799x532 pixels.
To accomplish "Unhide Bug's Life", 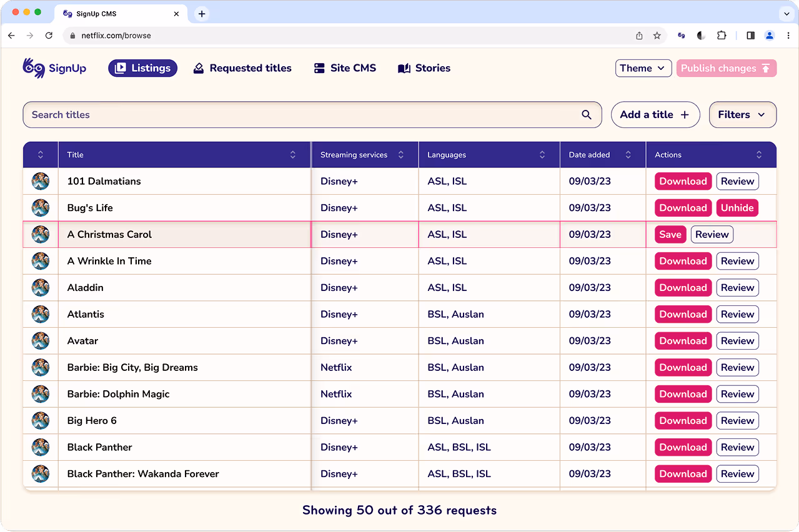I will coord(737,208).
